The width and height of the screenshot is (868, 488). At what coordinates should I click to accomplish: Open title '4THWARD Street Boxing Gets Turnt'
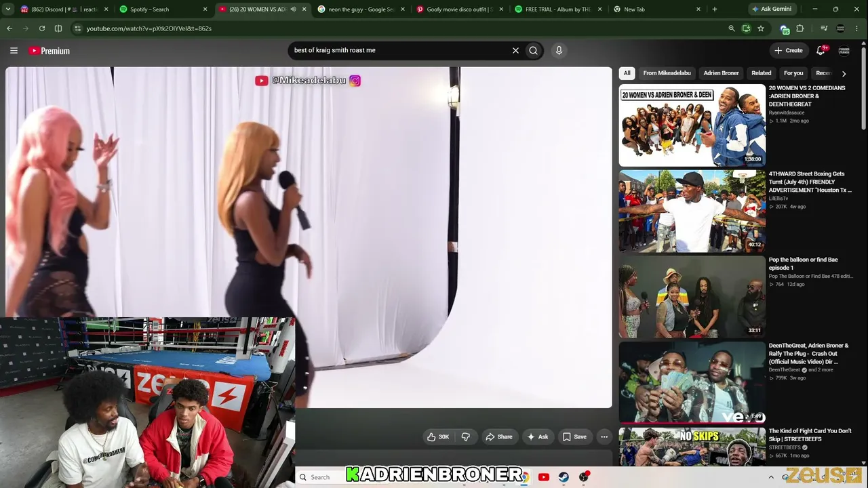click(810, 182)
